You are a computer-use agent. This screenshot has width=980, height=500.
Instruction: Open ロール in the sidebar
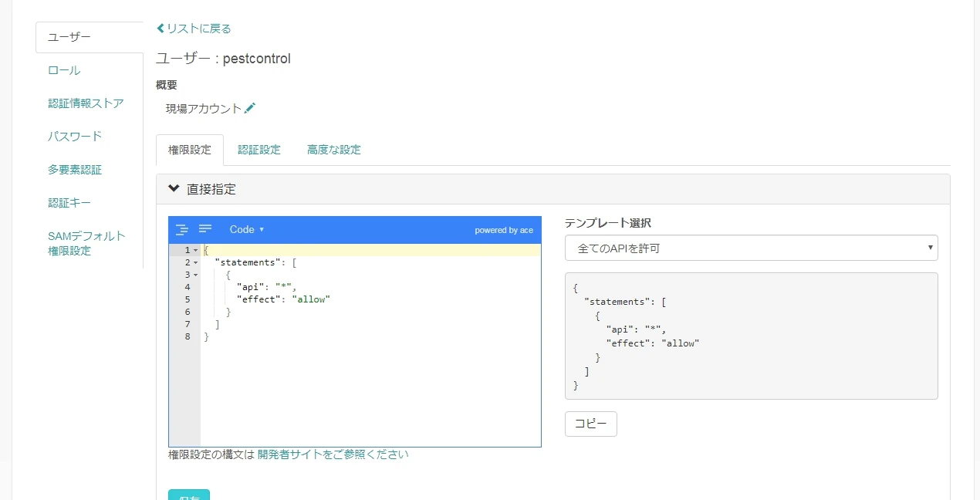tap(64, 70)
